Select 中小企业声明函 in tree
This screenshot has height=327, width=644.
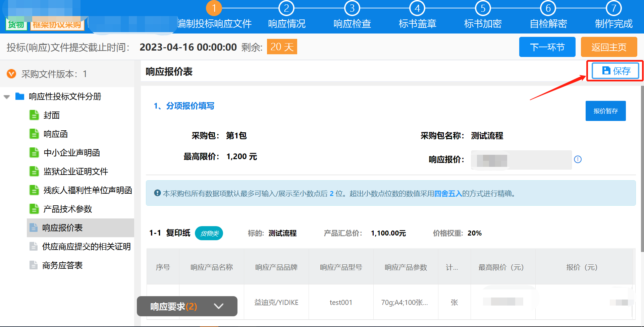pos(72,153)
